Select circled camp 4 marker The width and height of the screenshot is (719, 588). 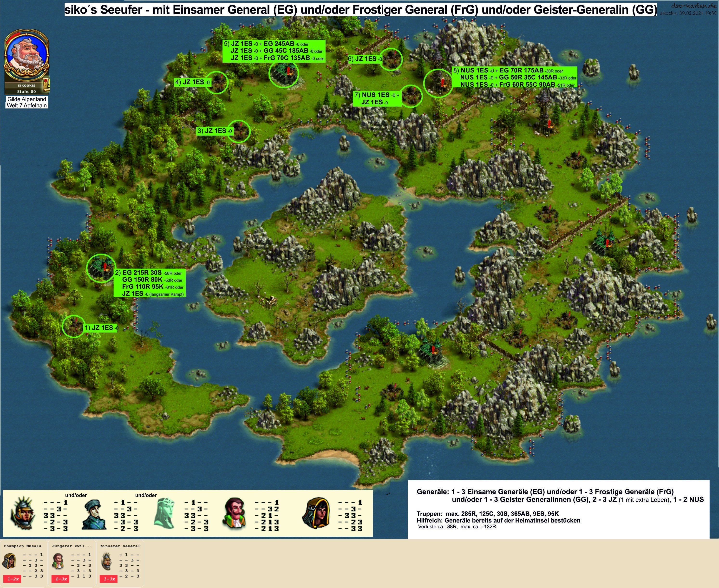coord(217,82)
